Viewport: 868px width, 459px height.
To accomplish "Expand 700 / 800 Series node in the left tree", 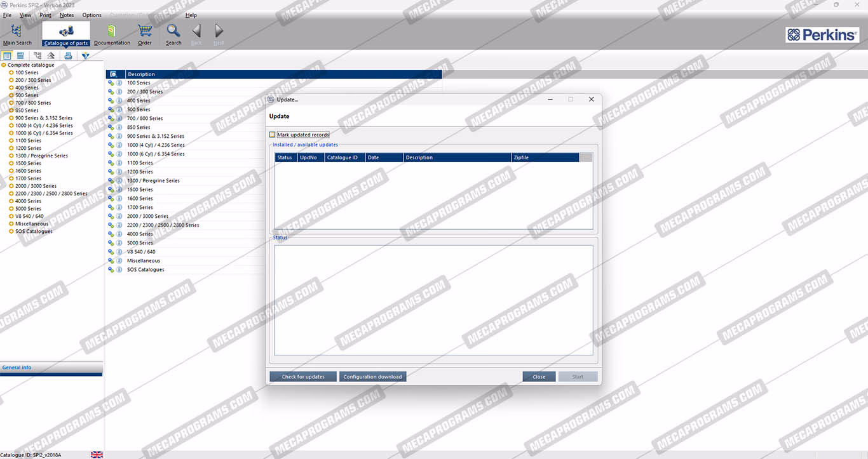I will click(x=11, y=103).
